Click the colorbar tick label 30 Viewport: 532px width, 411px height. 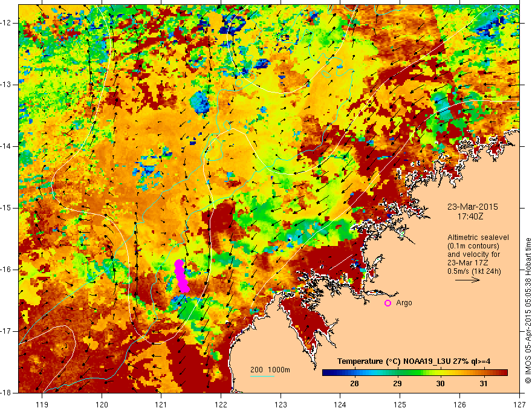(x=440, y=384)
